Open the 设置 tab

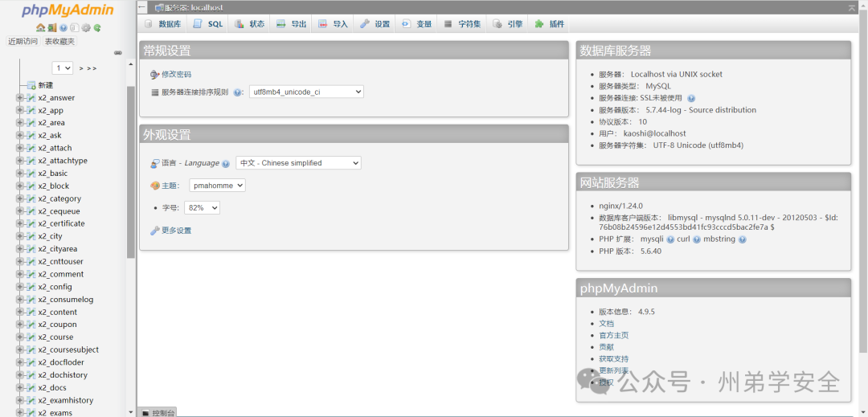tap(375, 24)
